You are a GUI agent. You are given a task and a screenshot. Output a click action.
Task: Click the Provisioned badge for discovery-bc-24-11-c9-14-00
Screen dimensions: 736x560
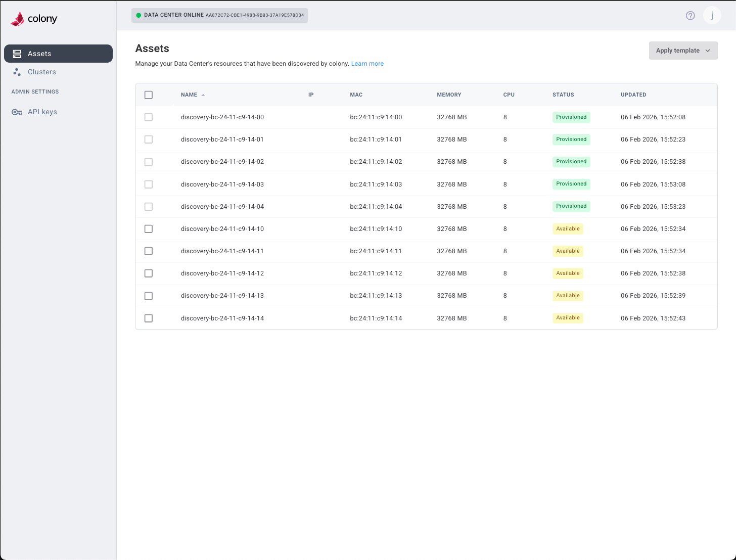[x=571, y=117]
